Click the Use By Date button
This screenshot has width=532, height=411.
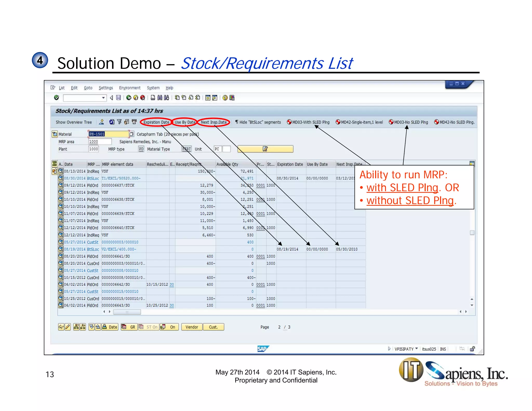tap(185, 122)
